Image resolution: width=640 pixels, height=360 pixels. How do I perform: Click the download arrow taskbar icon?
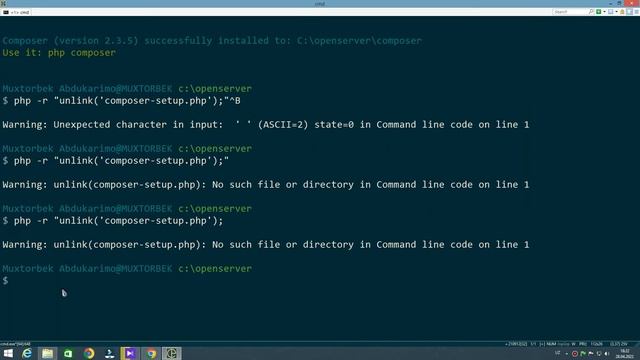[109, 353]
